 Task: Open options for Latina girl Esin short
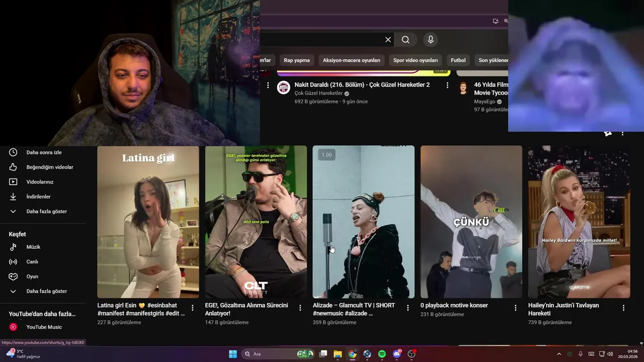pos(192,308)
